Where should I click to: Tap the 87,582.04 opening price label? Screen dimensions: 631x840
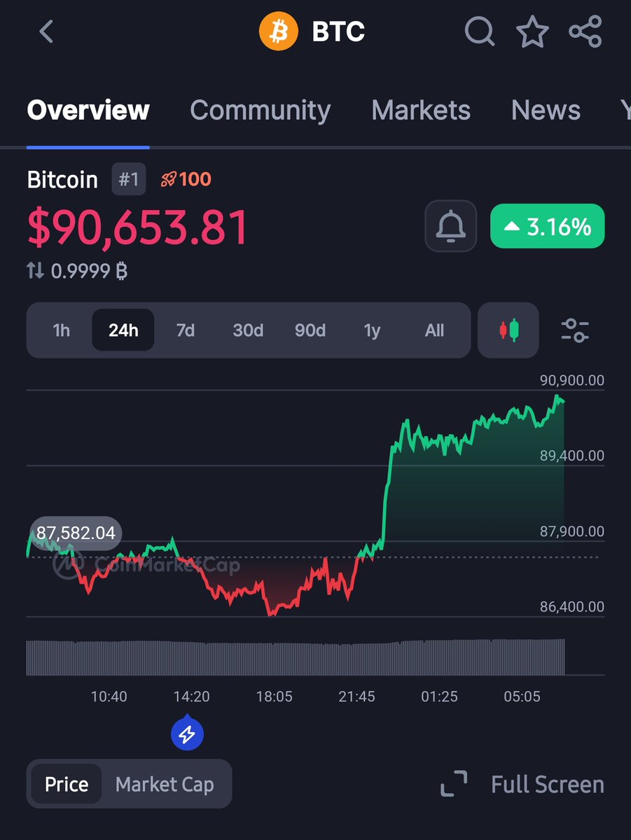coord(76,533)
